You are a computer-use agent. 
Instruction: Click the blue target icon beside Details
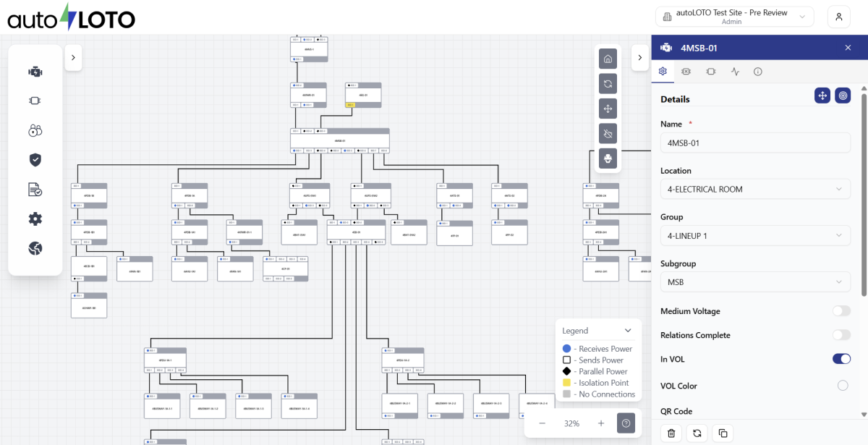pyautogui.click(x=842, y=96)
